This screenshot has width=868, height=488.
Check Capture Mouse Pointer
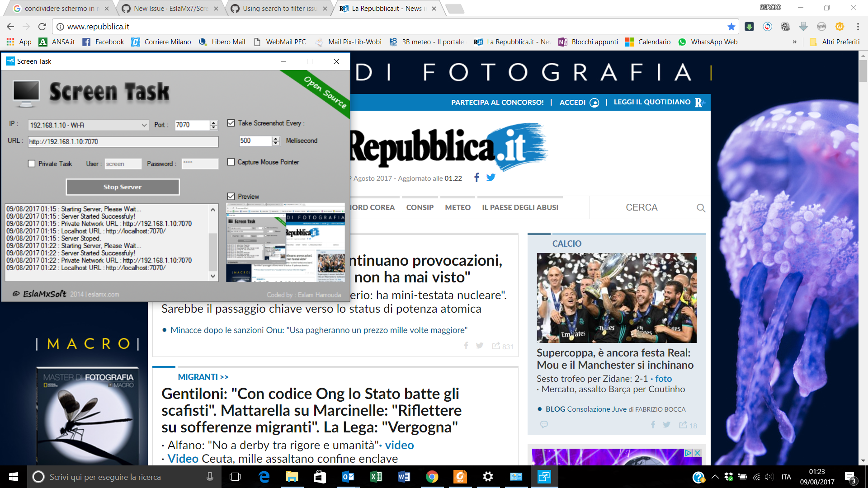click(231, 162)
